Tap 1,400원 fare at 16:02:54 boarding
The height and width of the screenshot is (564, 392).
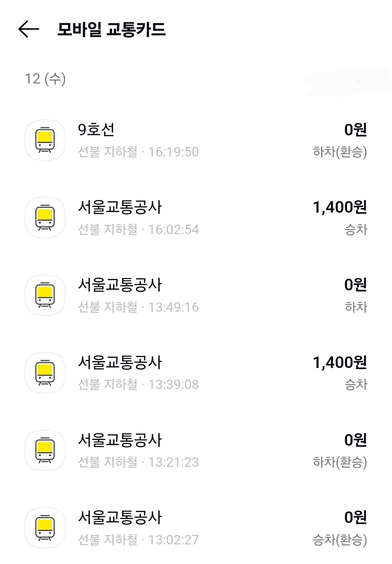click(x=340, y=207)
